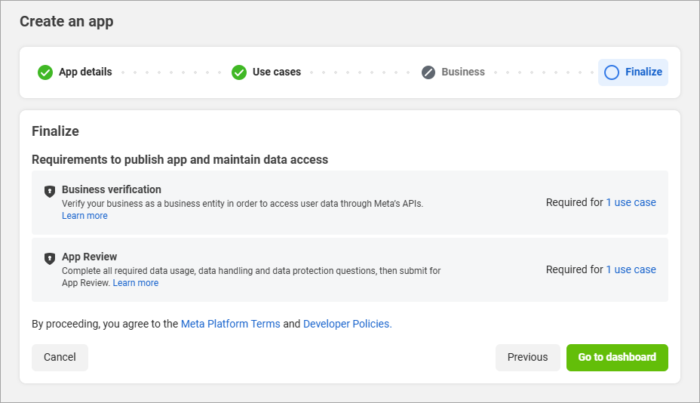700x403 pixels.
Task: Go to the Use cases step
Action: [266, 72]
